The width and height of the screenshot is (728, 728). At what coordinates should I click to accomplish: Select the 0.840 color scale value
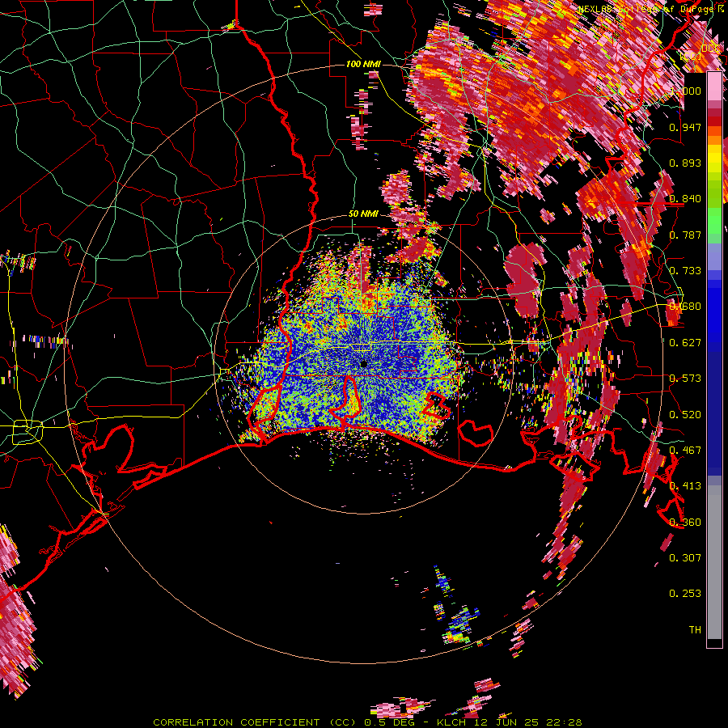(685, 199)
